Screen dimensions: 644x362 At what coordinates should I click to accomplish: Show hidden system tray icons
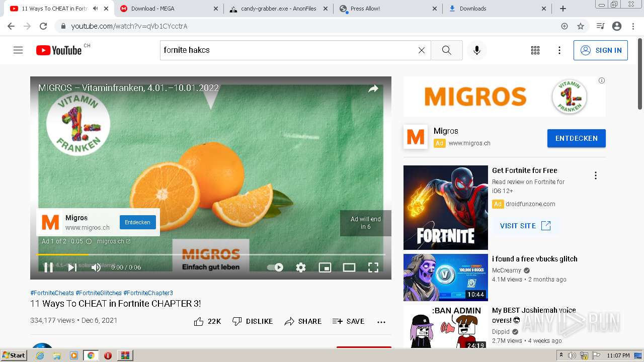[x=561, y=355]
